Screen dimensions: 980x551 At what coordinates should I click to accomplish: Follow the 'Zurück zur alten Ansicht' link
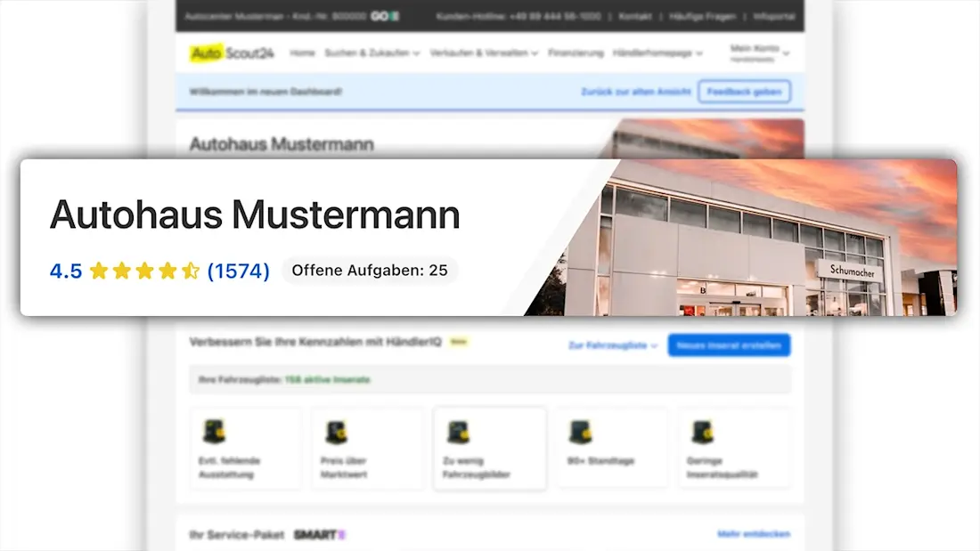635,92
